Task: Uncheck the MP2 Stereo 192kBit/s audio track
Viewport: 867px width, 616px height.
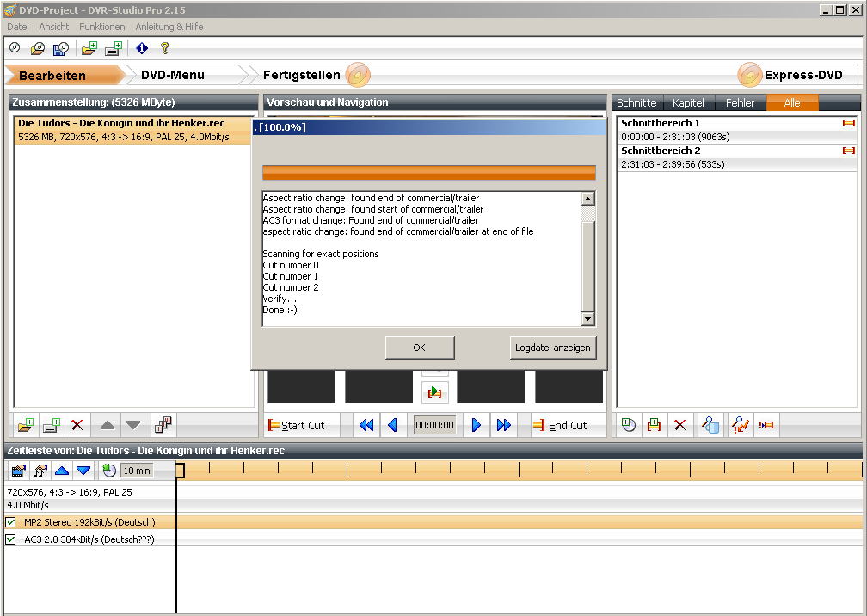Action: pos(11,522)
